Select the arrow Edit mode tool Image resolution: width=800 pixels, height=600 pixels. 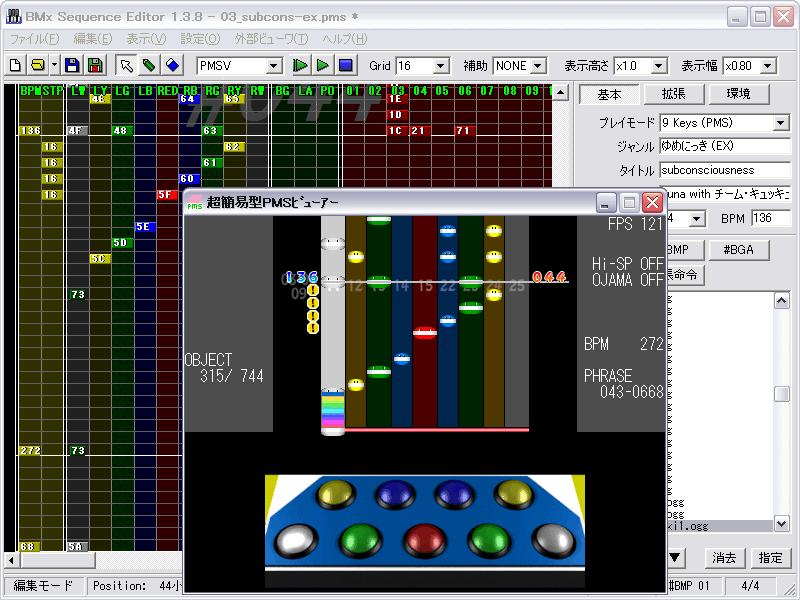pos(127,66)
